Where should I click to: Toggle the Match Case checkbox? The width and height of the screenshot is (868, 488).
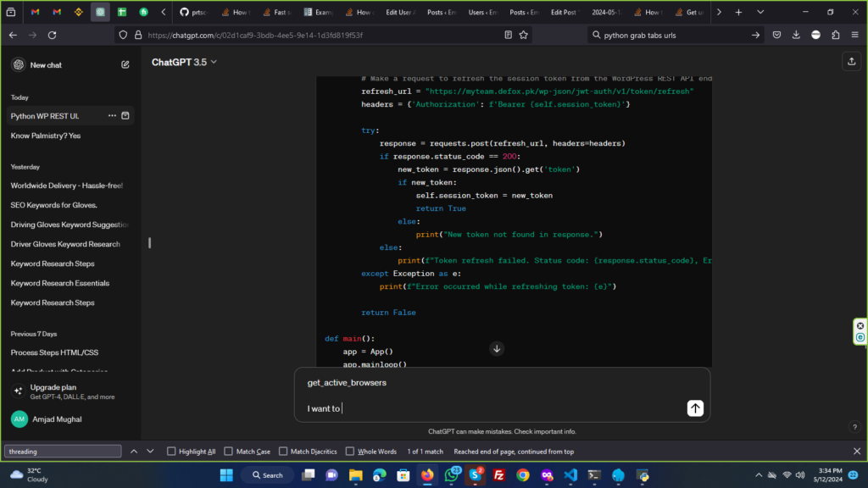pos(229,452)
